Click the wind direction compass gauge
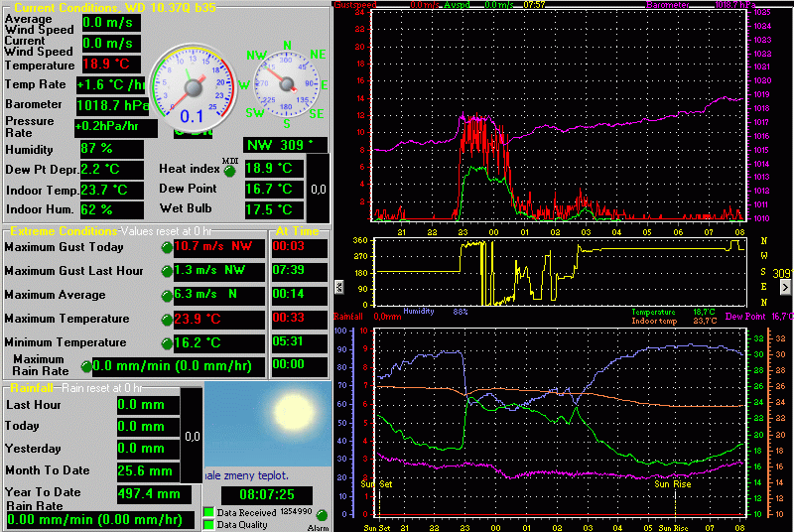 (x=289, y=85)
